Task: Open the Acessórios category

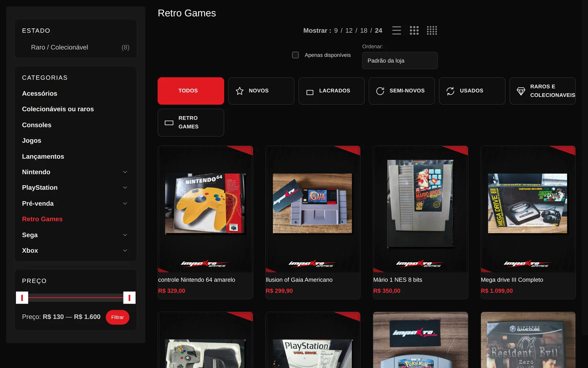Action: [40, 93]
